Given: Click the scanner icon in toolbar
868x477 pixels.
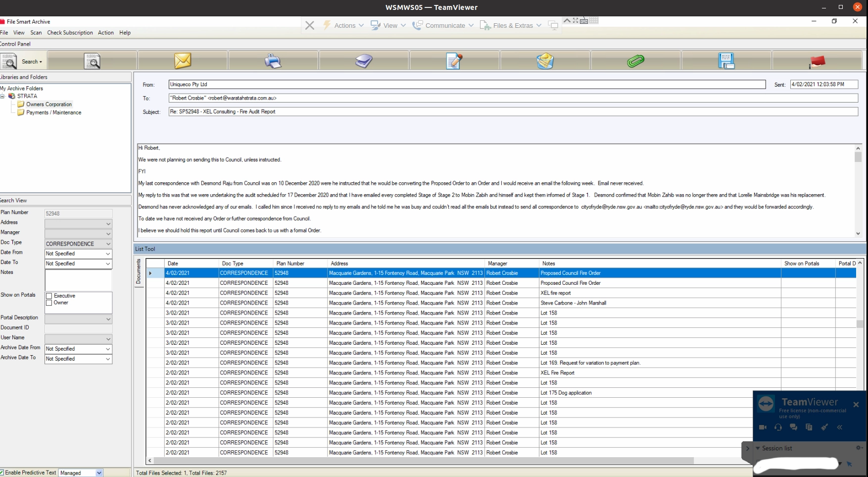Looking at the screenshot, I should pyautogui.click(x=364, y=61).
